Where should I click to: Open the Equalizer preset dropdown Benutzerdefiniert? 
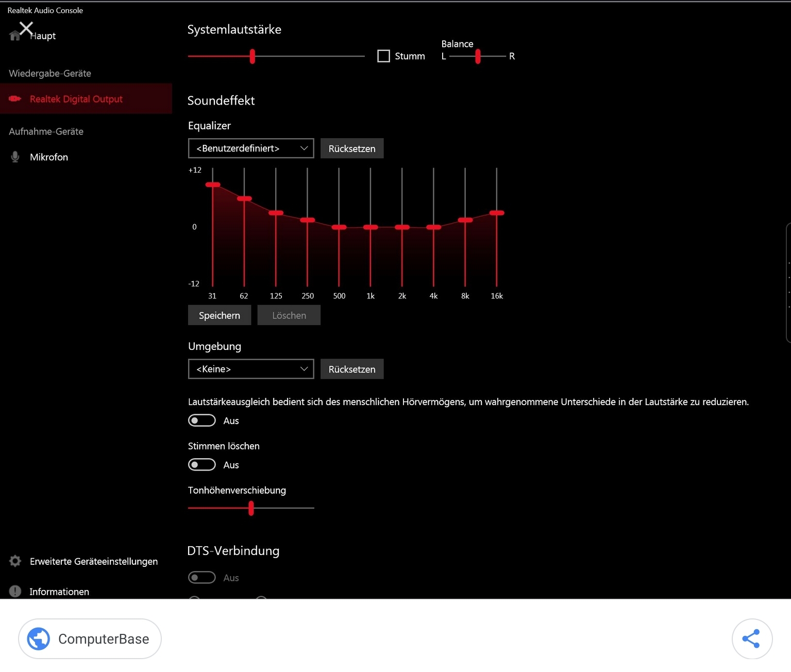[x=251, y=148]
